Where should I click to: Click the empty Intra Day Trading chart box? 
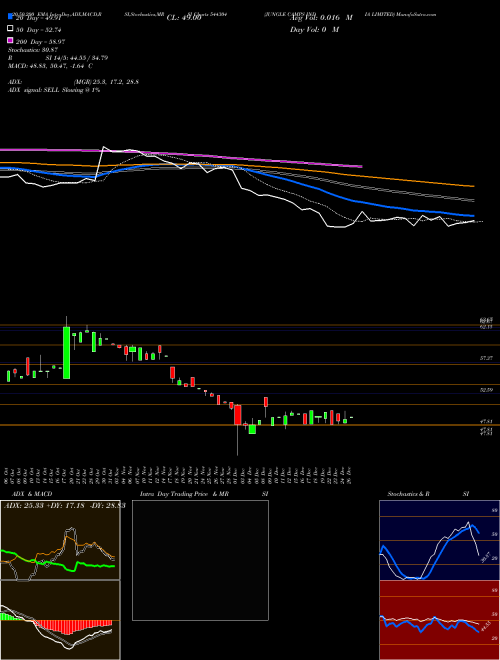coord(200,560)
